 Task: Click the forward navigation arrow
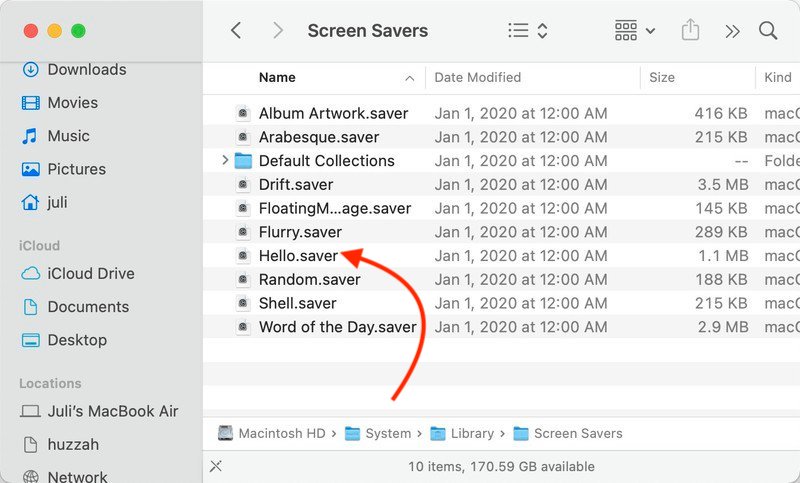pos(278,31)
